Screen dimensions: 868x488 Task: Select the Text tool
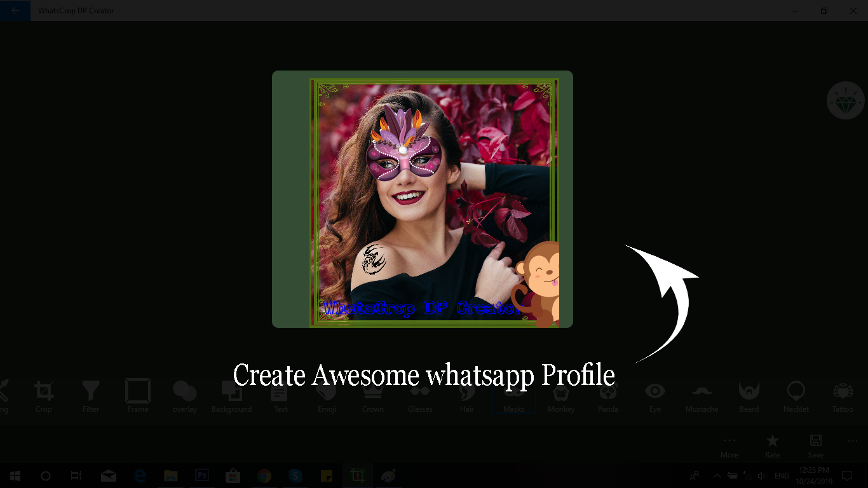tap(281, 397)
